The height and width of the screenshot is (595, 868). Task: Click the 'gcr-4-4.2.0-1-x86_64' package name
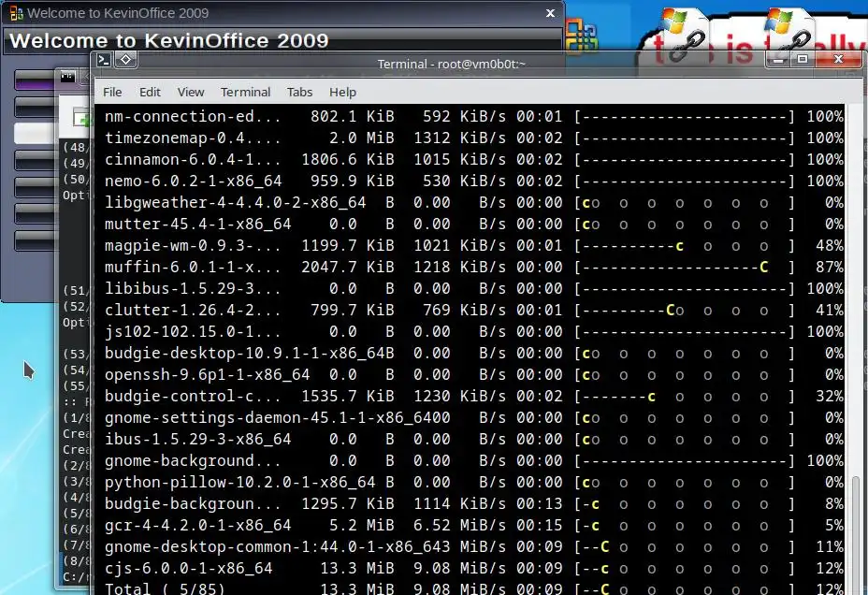[197, 525]
